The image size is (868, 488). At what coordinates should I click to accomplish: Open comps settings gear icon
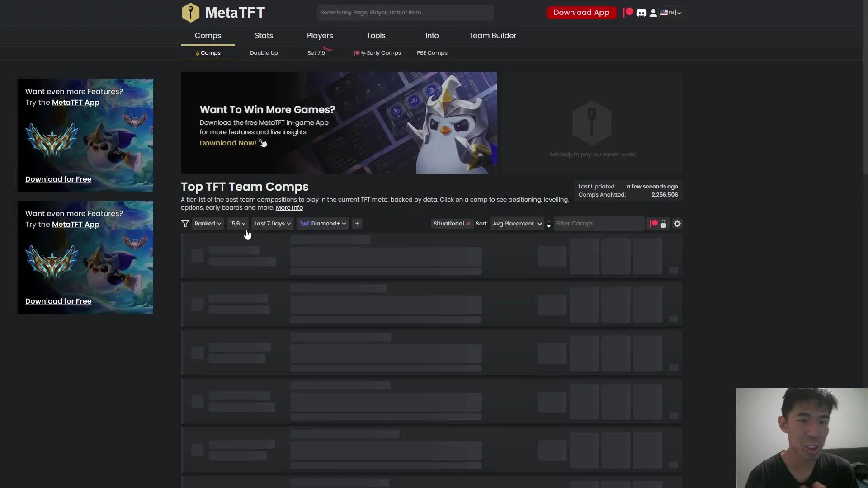tap(677, 224)
